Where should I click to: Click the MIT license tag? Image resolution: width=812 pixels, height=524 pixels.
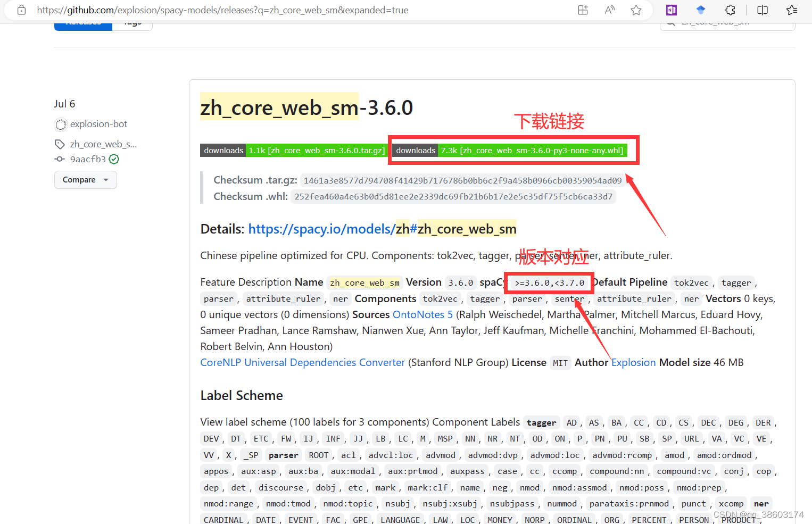(560, 363)
